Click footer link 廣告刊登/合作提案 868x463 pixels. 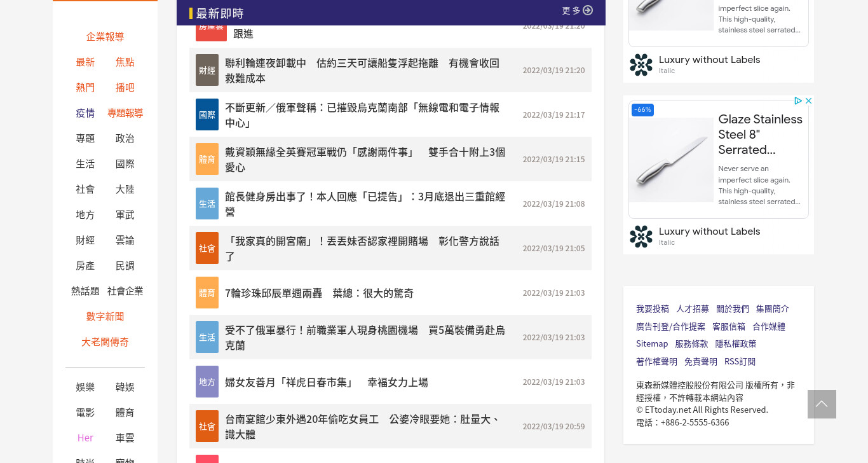tap(670, 327)
